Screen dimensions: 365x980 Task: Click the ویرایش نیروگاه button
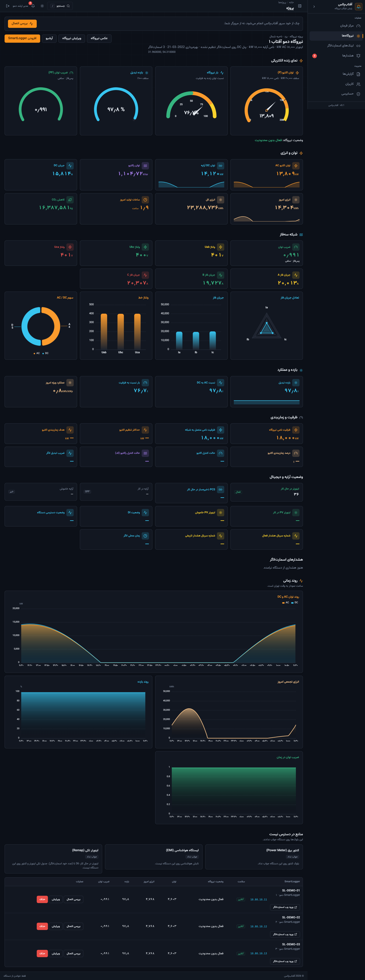point(71,38)
